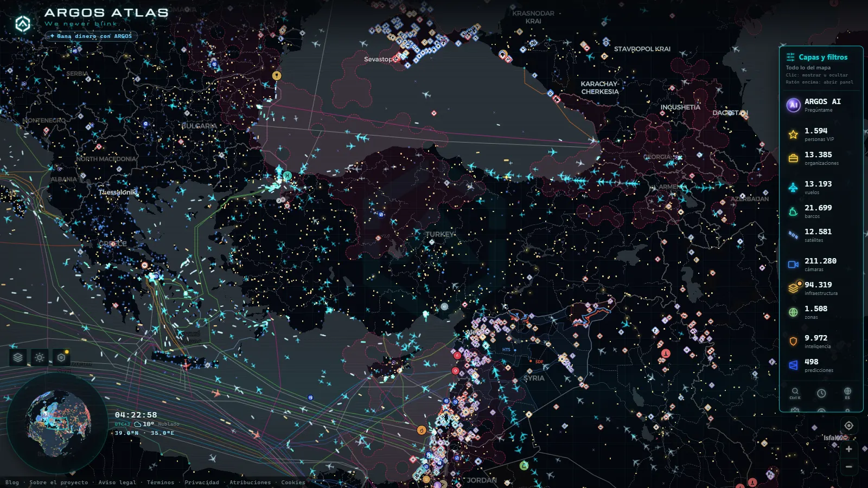This screenshot has height=488, width=868.
Task: Click the Capas y filtros sliders icon
Action: (790, 57)
